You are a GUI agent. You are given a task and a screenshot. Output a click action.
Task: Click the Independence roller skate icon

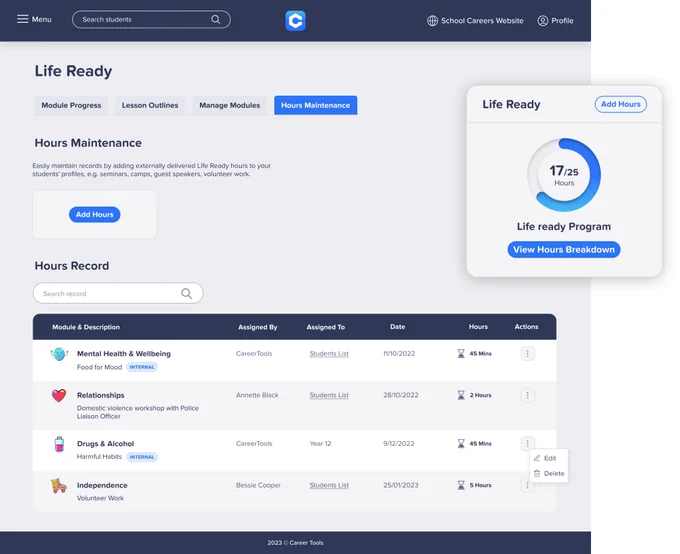[59, 485]
